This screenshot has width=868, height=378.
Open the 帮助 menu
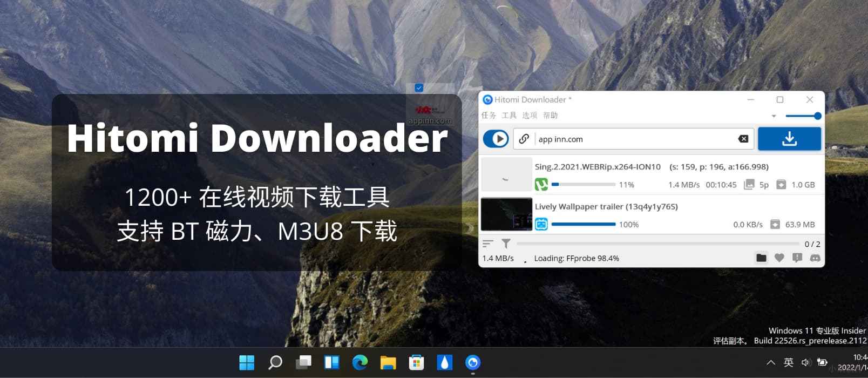click(x=550, y=115)
